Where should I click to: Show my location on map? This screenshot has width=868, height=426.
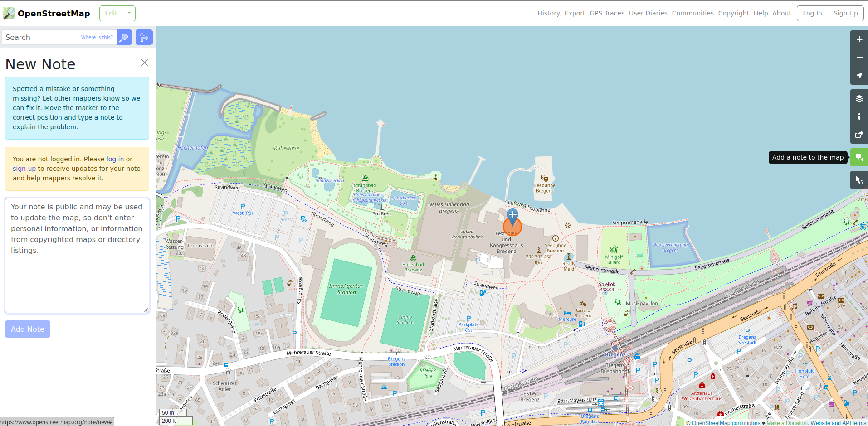coord(859,76)
